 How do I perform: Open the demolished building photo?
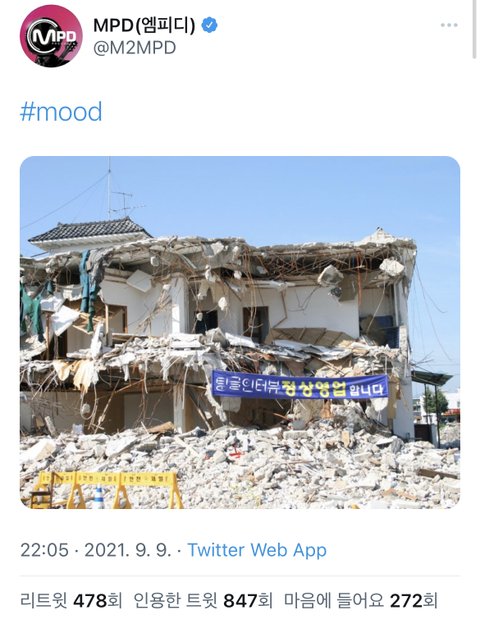tap(240, 332)
